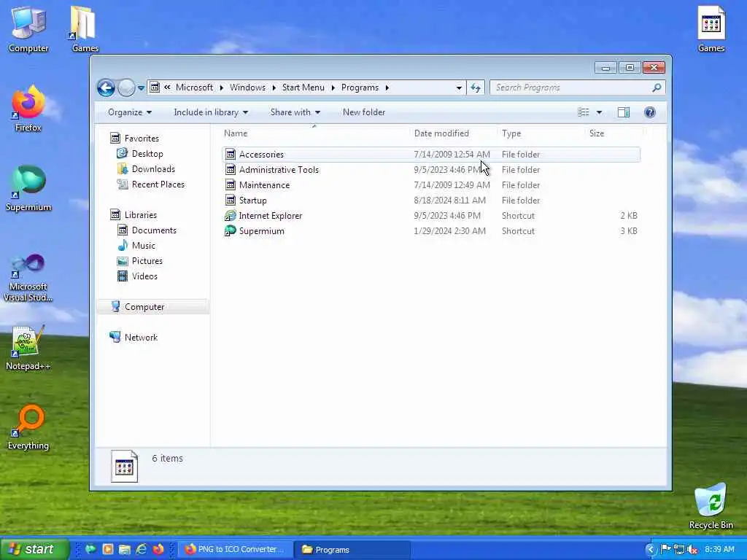Click the muted volume tray icon
Screen dimensions: 747x560
692,550
